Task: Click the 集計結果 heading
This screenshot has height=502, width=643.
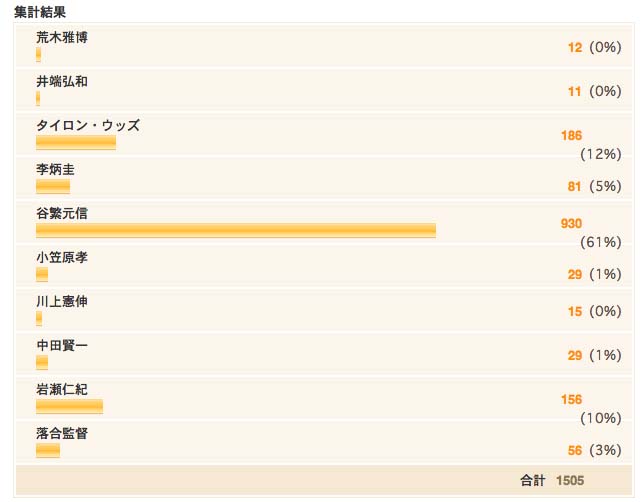Action: tap(40, 12)
